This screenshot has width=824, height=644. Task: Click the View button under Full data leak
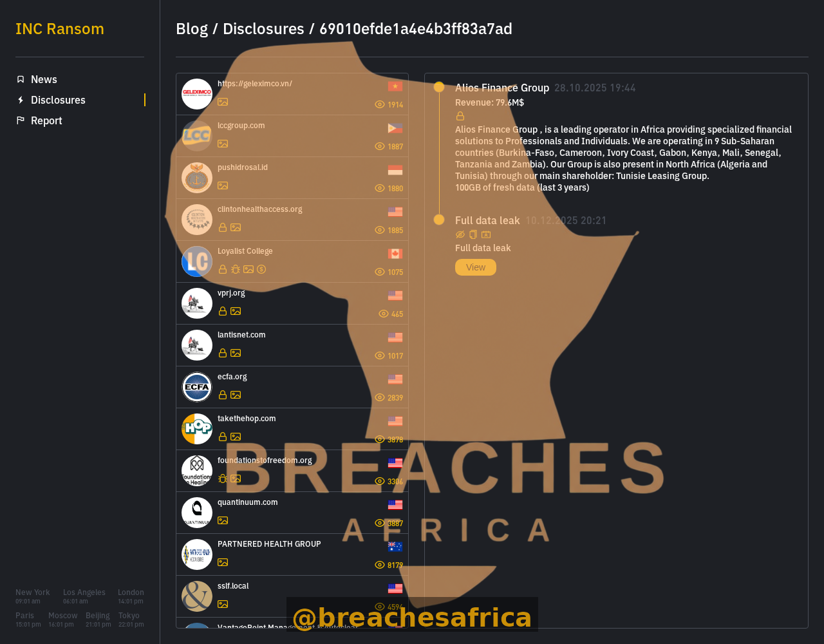click(x=476, y=267)
